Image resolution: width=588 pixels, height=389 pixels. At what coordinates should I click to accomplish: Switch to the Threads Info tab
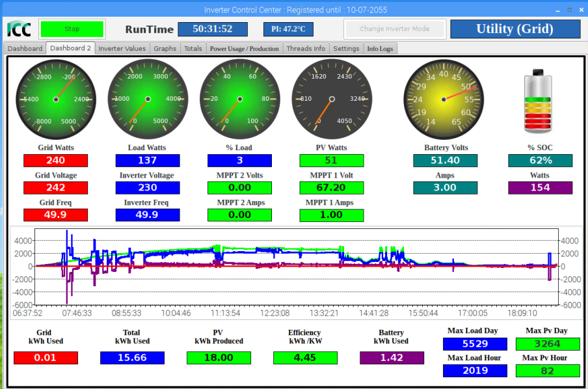(306, 49)
